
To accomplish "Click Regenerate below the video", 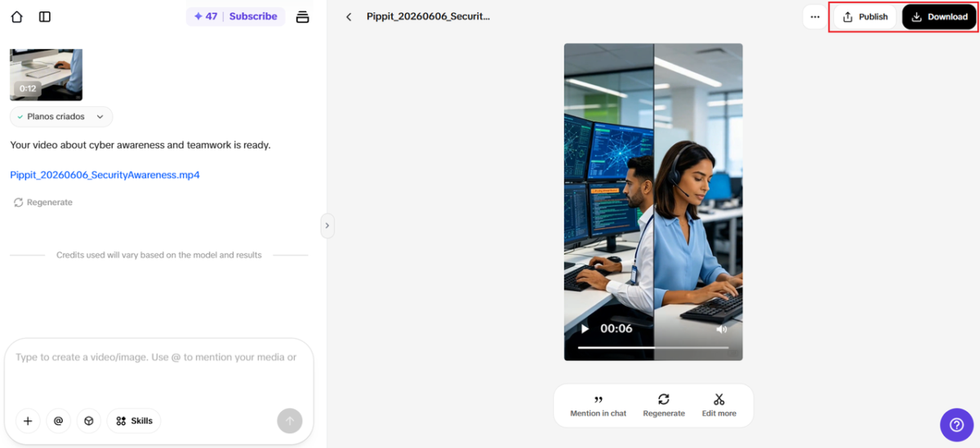I will (x=664, y=406).
